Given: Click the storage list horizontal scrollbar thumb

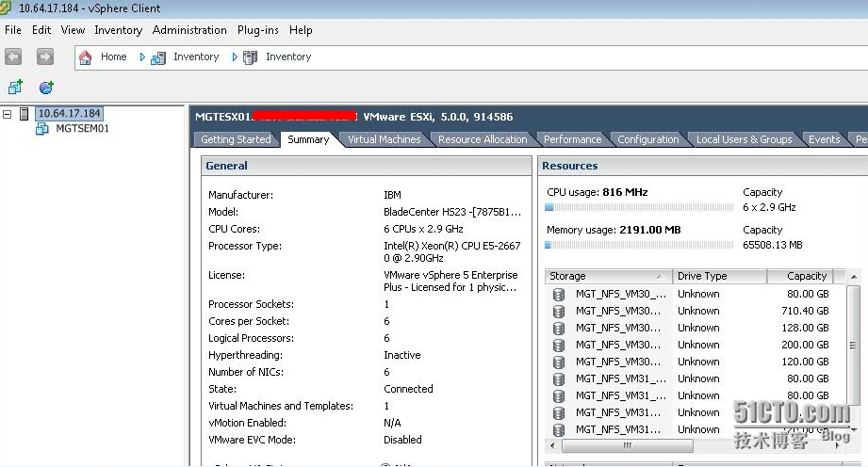Looking at the screenshot, I should pos(627,445).
